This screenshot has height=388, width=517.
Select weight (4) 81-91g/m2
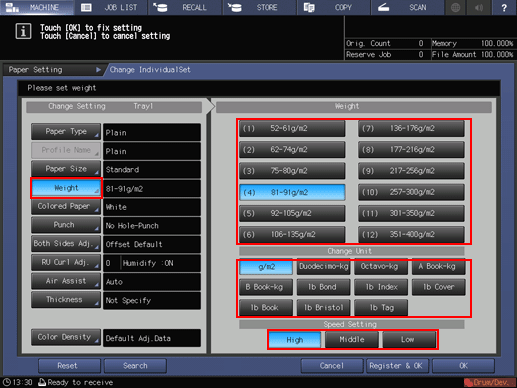point(292,192)
